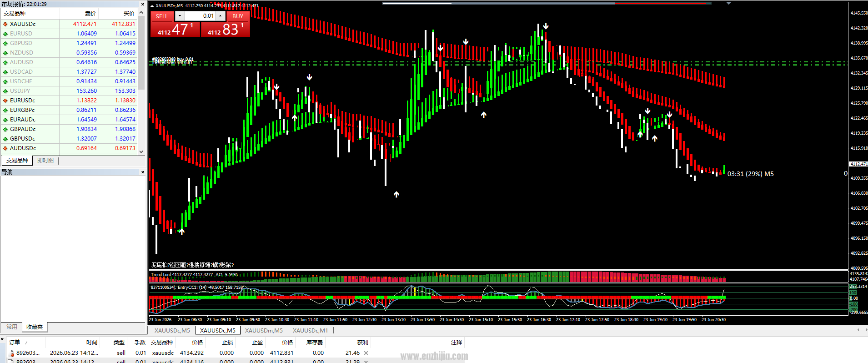Toggle the one-click trading triangle on chart

(x=152, y=6)
